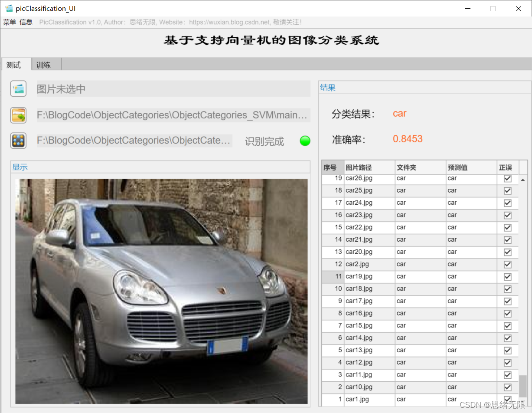Toggle the checkbox in car23.jpg row

tap(508, 215)
